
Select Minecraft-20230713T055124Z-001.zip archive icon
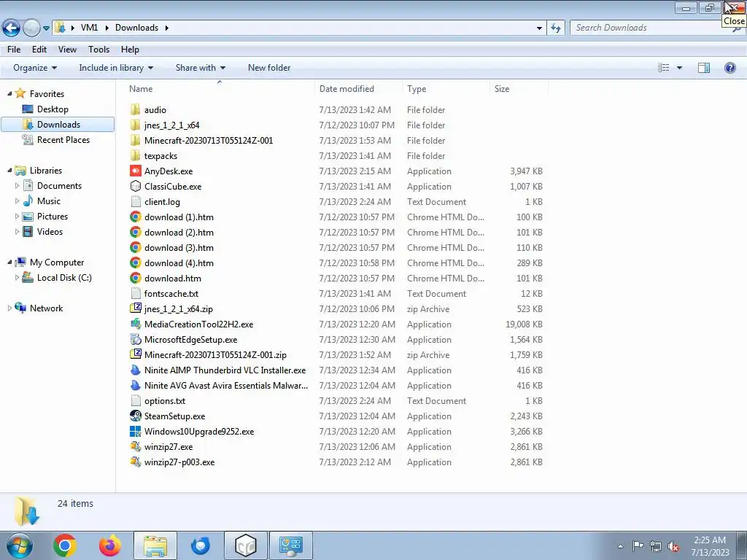(x=135, y=354)
